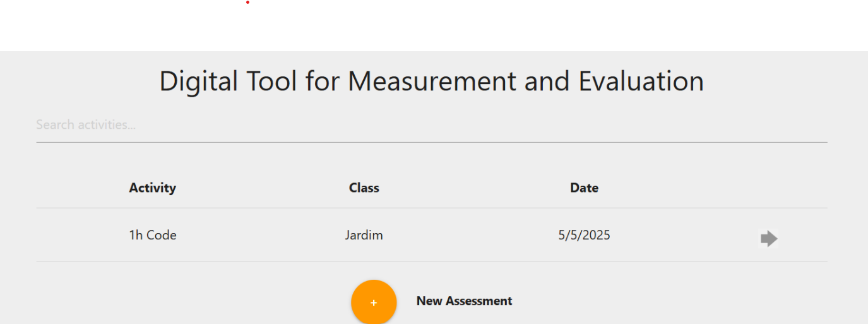Select the Date column header
This screenshot has width=868, height=324.
584,188
